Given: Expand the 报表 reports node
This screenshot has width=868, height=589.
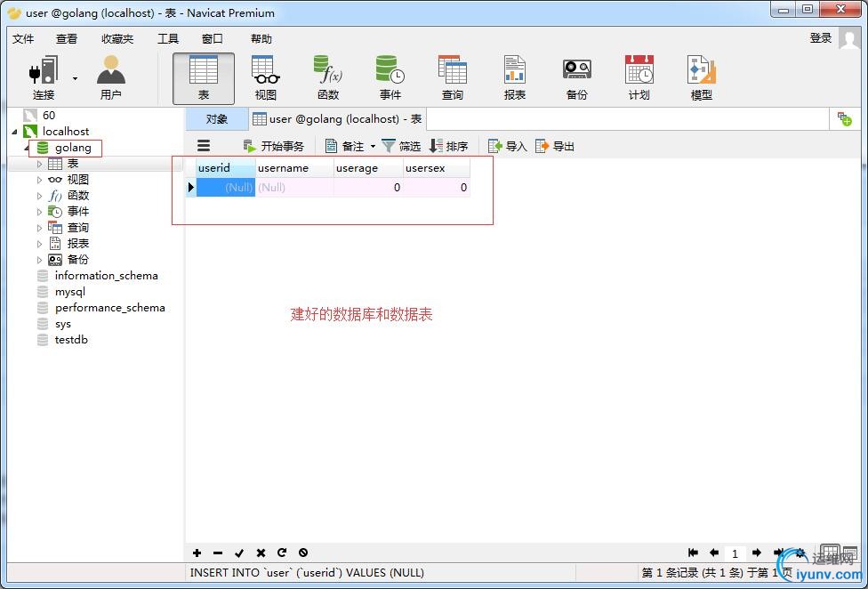Looking at the screenshot, I should click(x=39, y=244).
